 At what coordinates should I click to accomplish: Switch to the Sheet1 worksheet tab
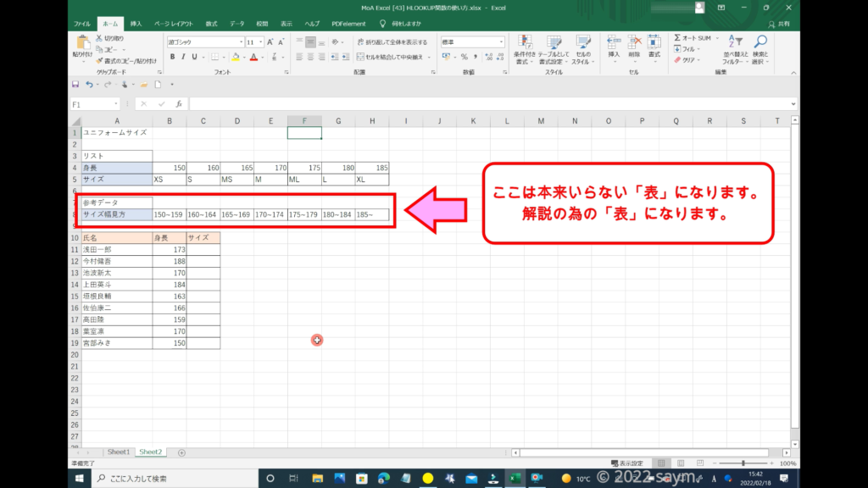pos(117,452)
